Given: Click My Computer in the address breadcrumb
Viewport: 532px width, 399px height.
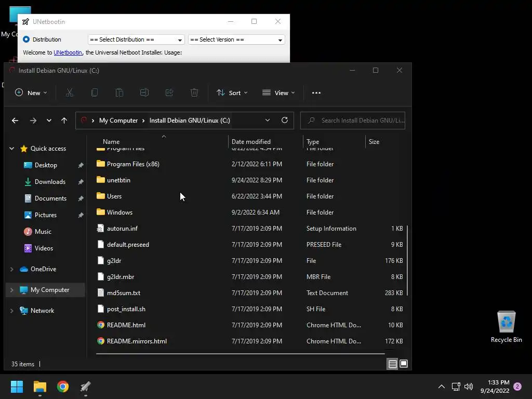Looking at the screenshot, I should 118,121.
